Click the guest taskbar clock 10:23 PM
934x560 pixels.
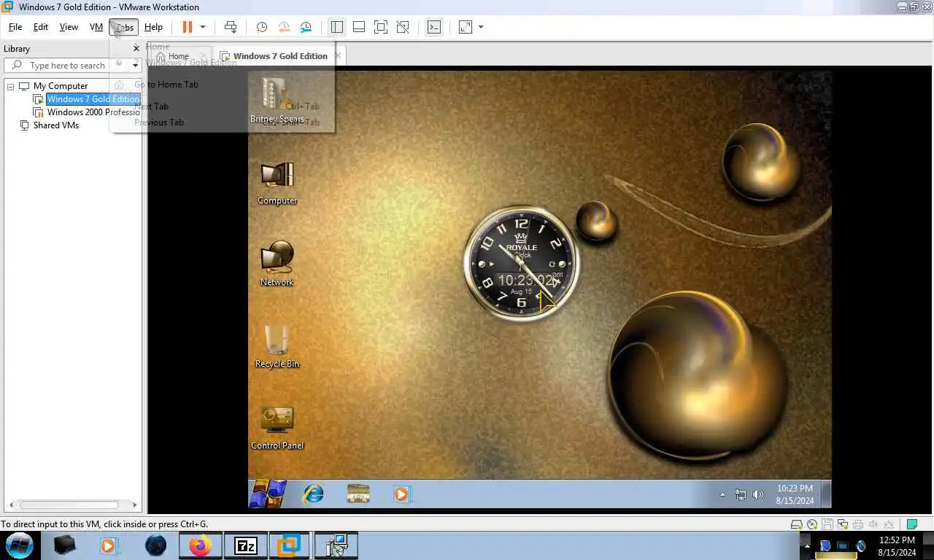[x=795, y=494]
